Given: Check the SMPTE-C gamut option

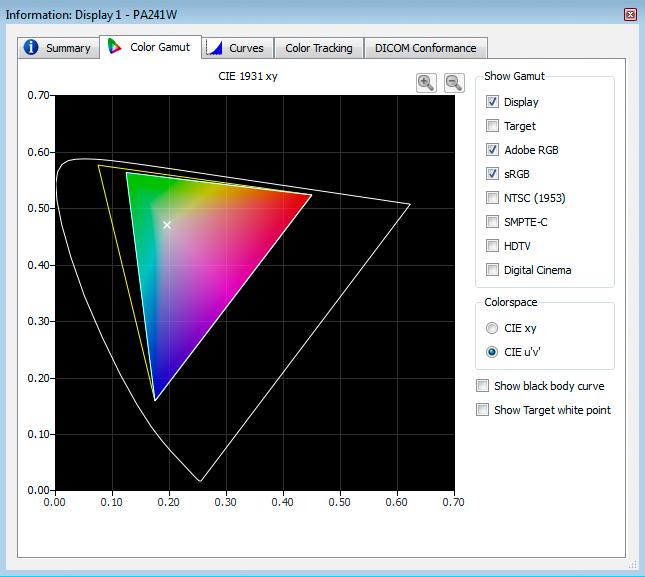Looking at the screenshot, I should (492, 222).
